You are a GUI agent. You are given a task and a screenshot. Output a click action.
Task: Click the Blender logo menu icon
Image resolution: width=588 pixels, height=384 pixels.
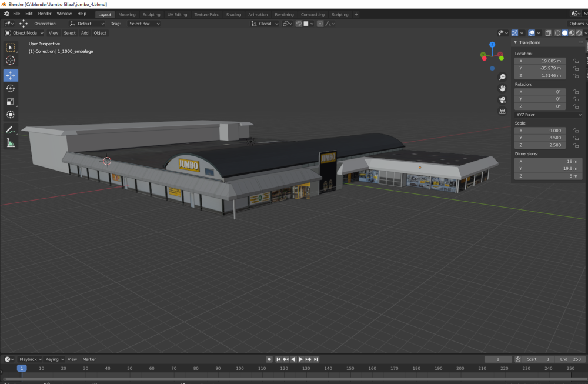(x=6, y=14)
